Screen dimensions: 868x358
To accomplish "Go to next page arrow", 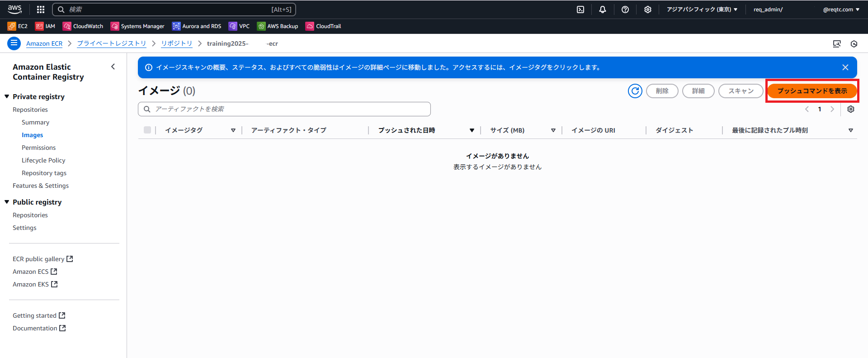I will click(x=832, y=109).
